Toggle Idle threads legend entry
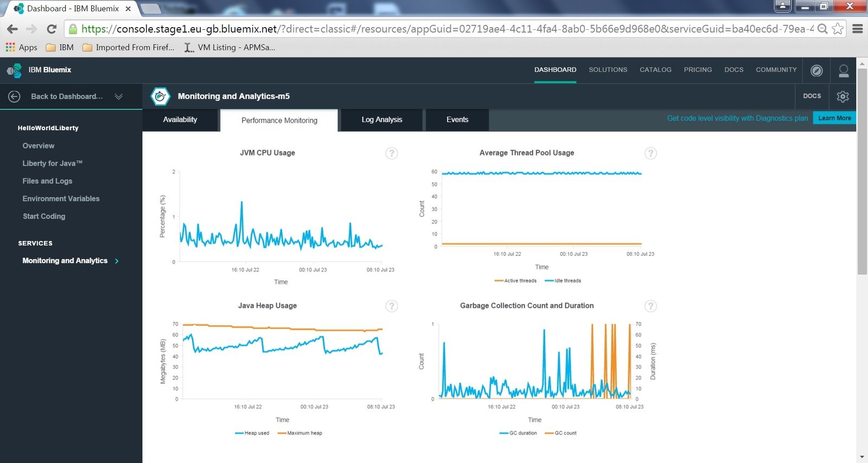 click(563, 281)
